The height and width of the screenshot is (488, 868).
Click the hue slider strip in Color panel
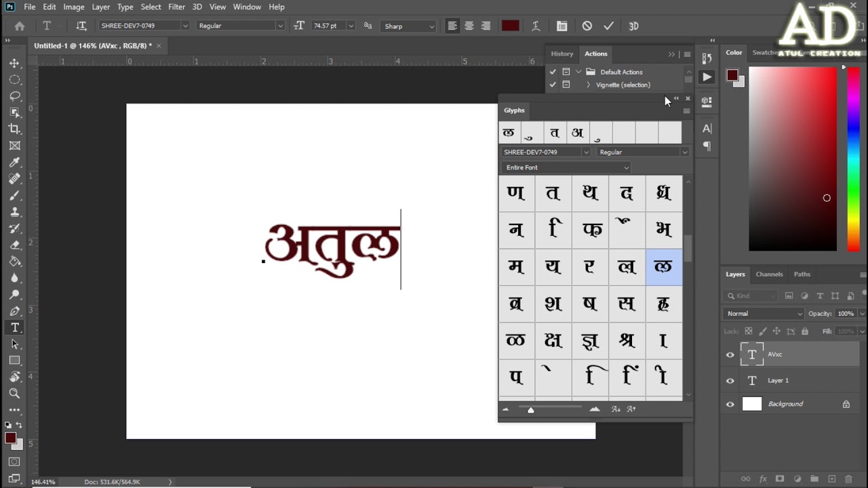[x=854, y=159]
